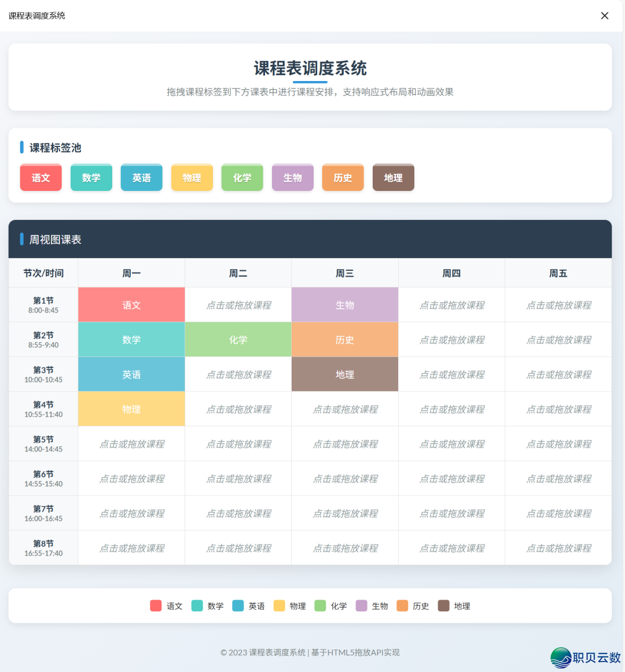Click the brown 地理 legend swatch

click(x=444, y=605)
